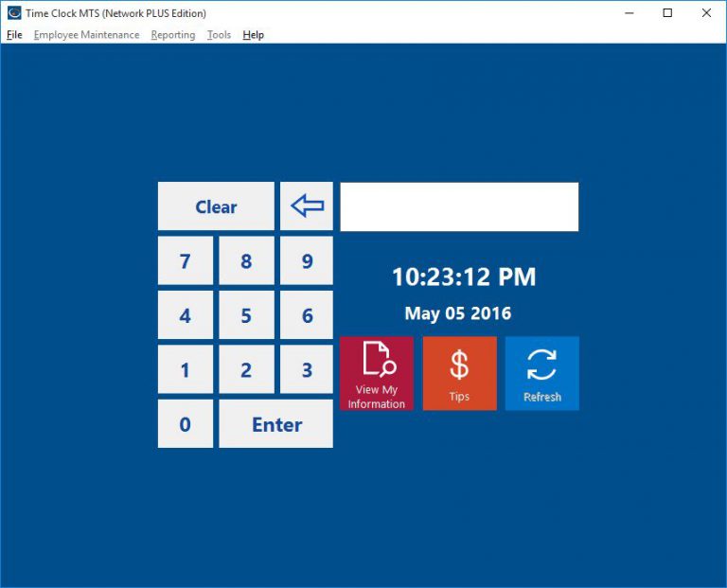Viewport: 727px width, 588px height.
Task: Open the Reporting menu
Action: pyautogui.click(x=173, y=35)
